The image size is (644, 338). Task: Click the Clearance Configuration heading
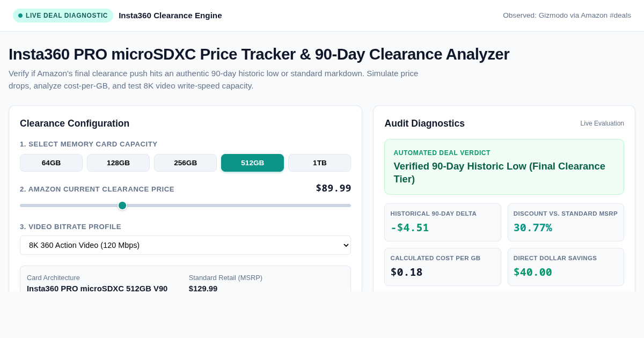click(x=75, y=123)
